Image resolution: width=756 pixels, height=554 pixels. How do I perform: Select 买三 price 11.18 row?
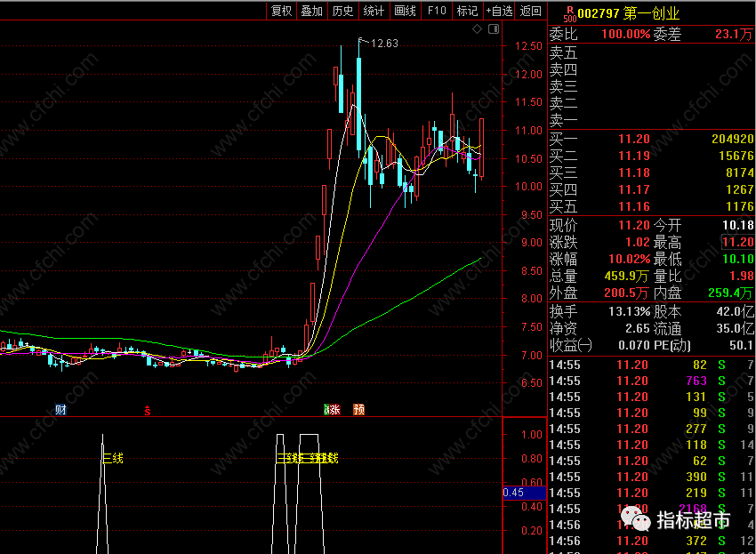(x=652, y=173)
